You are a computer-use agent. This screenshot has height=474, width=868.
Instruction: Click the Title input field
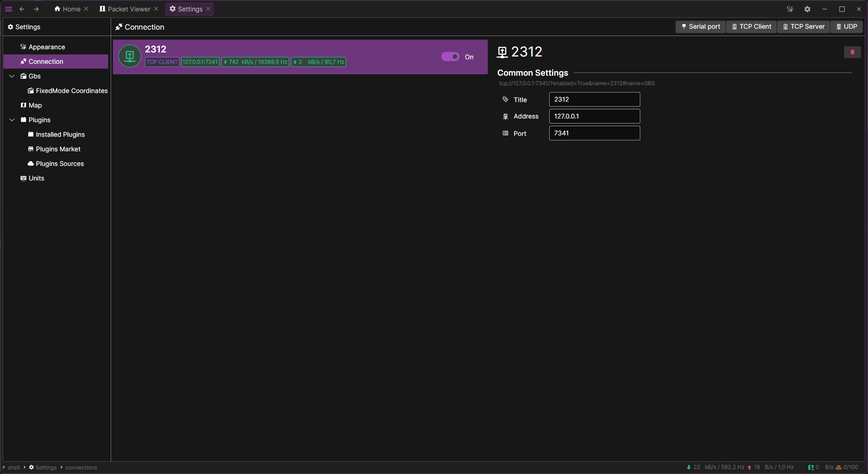pos(594,99)
